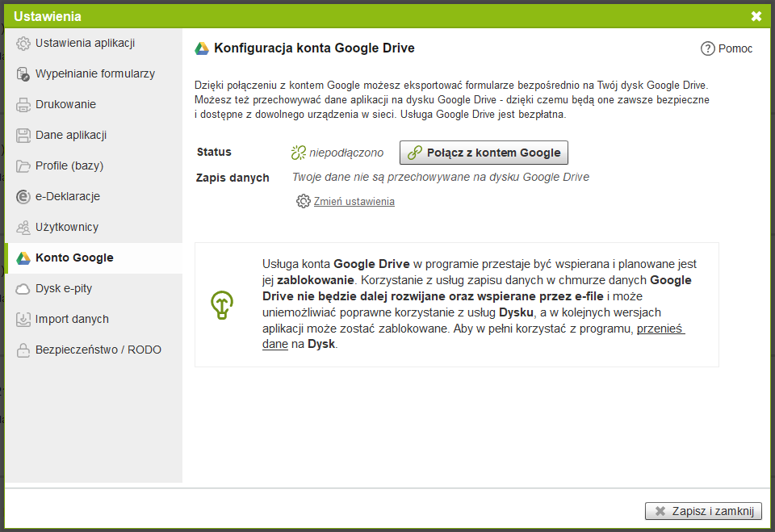Click the lightbulb tip icon
The image size is (775, 532).
222,304
